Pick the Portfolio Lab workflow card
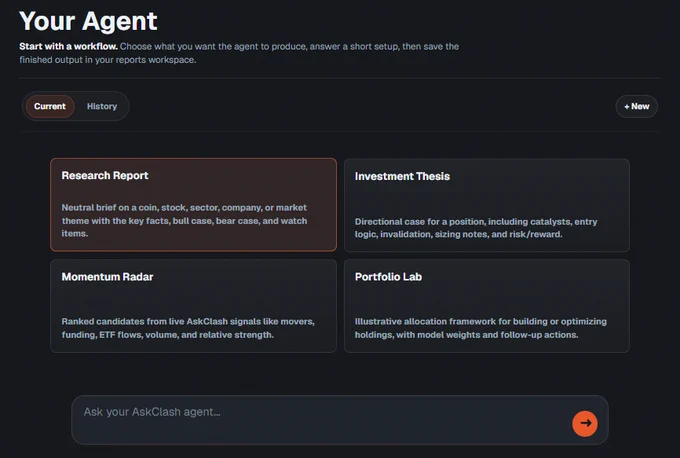 coord(487,306)
